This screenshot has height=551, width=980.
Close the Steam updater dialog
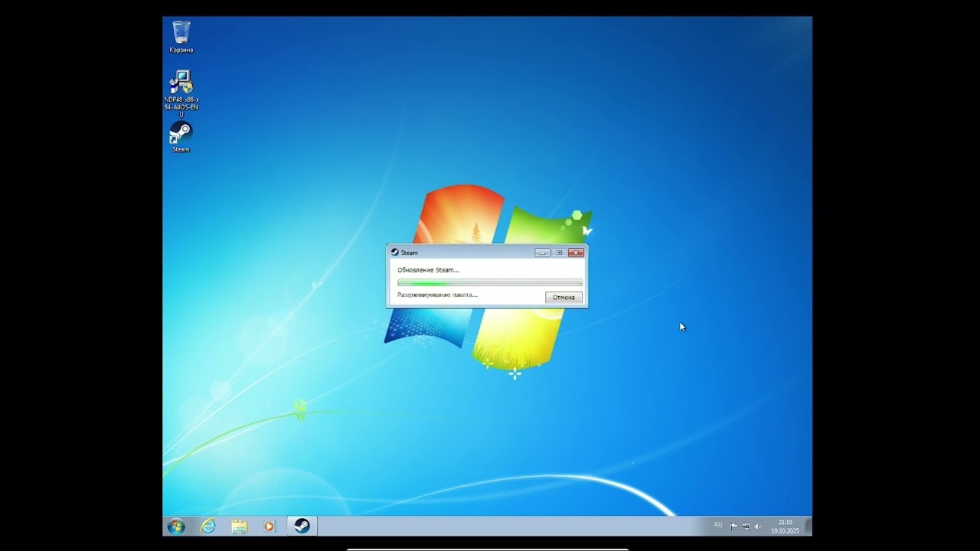click(576, 253)
